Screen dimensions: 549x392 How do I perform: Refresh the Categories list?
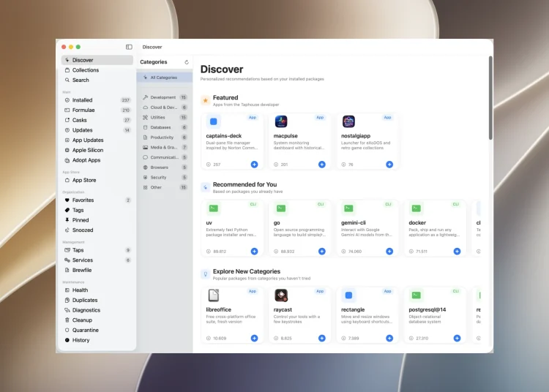(x=187, y=62)
